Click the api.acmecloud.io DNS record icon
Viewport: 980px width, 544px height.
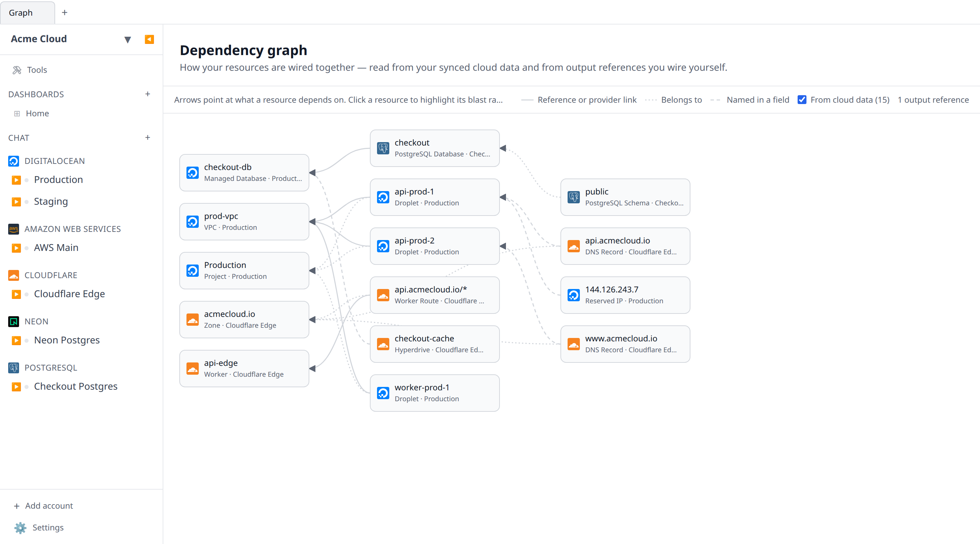pyautogui.click(x=574, y=247)
